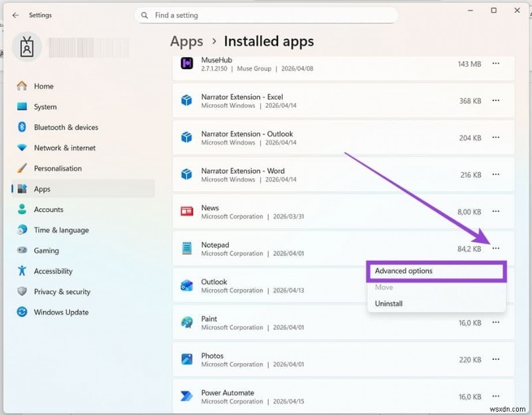Click the Time & language label
Viewport: 532px width, 415px height.
point(61,230)
